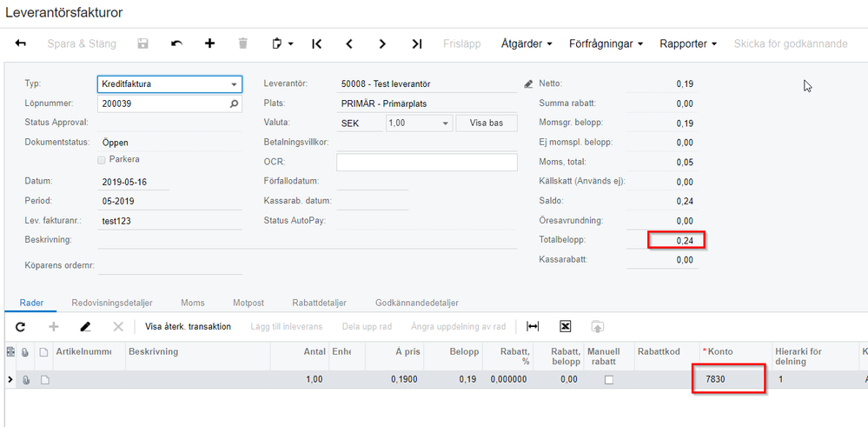Click the SEK currency field
The height and width of the screenshot is (427, 868).
point(360,123)
